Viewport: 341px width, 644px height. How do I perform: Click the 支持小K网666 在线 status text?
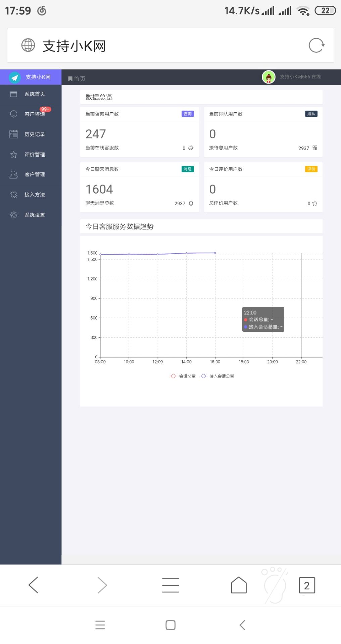[x=300, y=77]
